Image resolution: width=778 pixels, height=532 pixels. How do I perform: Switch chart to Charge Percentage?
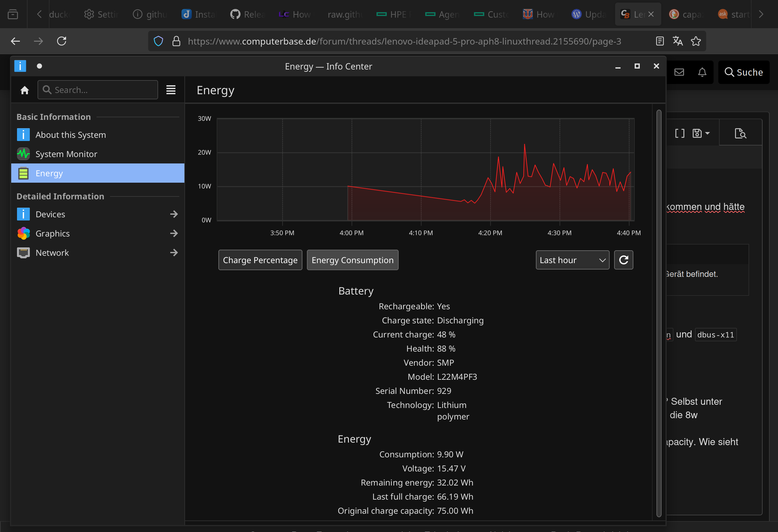point(260,260)
